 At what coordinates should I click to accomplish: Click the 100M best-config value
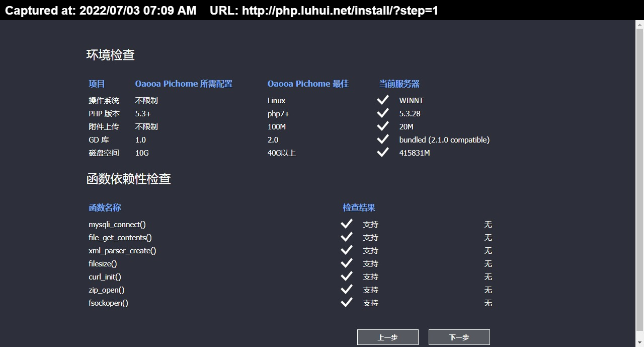[x=277, y=126]
